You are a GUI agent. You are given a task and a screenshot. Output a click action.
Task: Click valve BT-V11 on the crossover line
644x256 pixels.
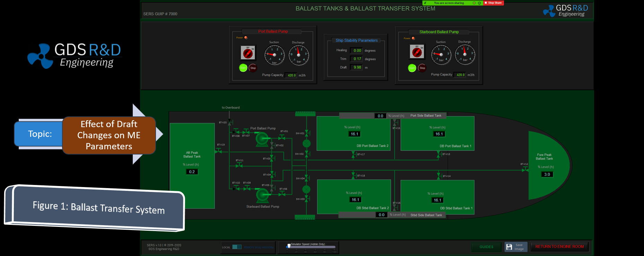pyautogui.click(x=239, y=166)
